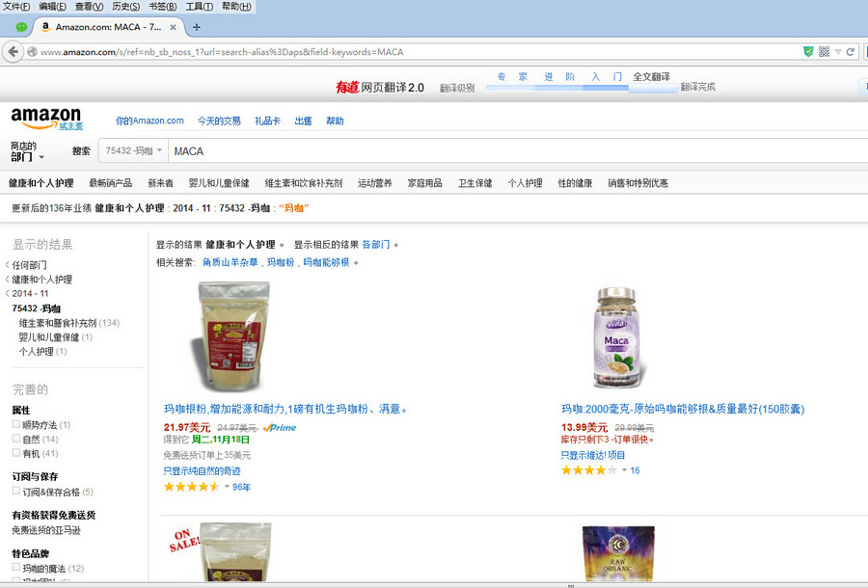The width and height of the screenshot is (868, 588).
Task: Open 文件(F) menu
Action: point(16,7)
